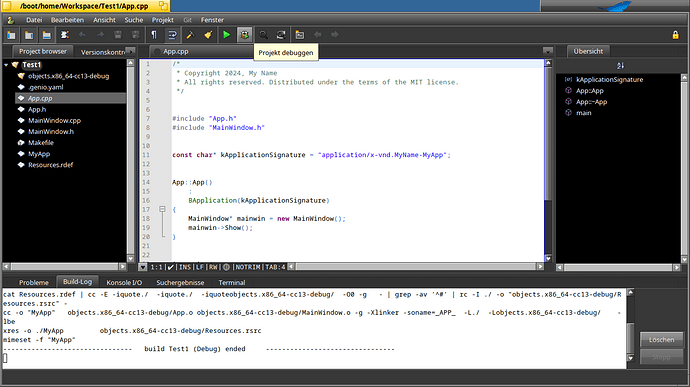Viewport: 690px width, 387px height.
Task: Click the Build-Log vertical scrollbar
Action: [630, 326]
